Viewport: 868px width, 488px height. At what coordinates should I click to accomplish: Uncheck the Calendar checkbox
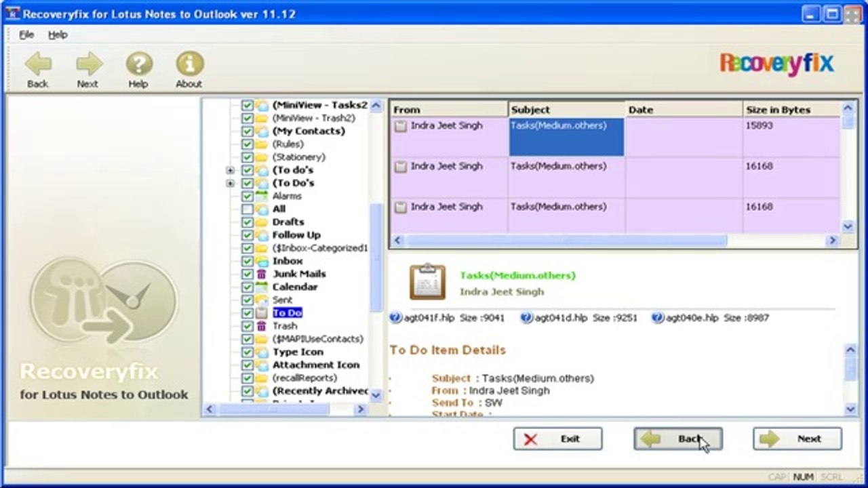pos(248,287)
